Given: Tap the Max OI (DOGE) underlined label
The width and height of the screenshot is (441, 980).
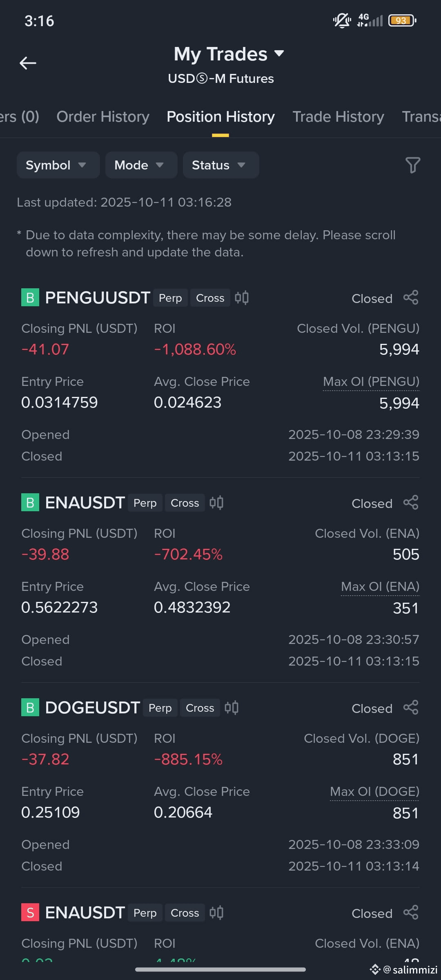Looking at the screenshot, I should pos(374,792).
